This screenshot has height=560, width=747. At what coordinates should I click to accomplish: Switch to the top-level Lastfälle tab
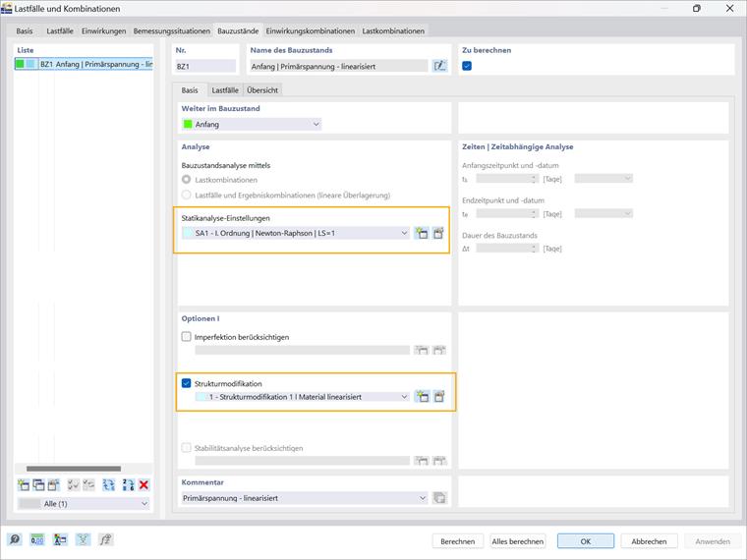click(60, 31)
